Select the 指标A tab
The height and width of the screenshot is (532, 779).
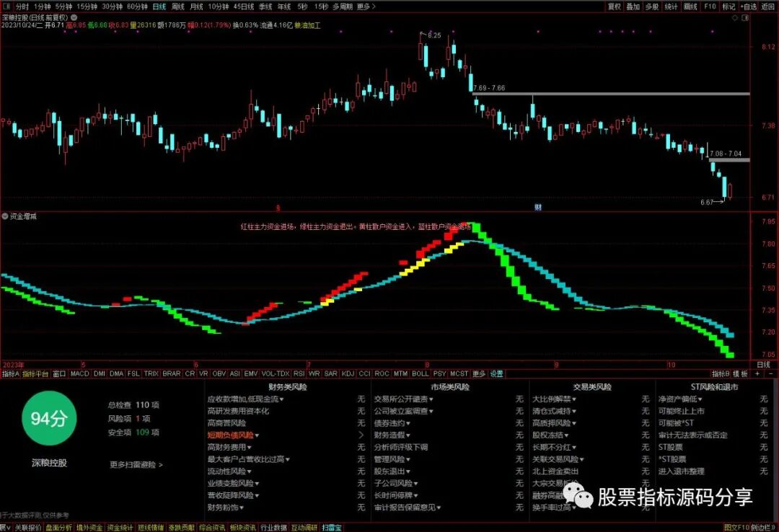[10, 373]
